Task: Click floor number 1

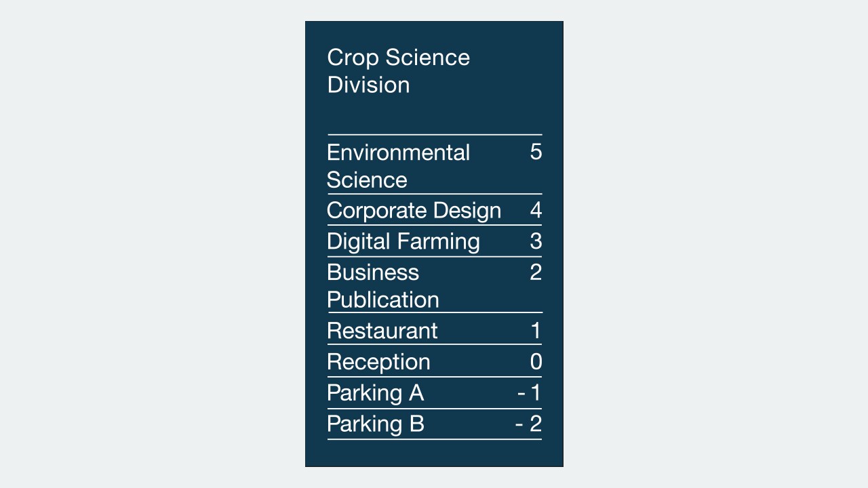Action: pos(536,331)
